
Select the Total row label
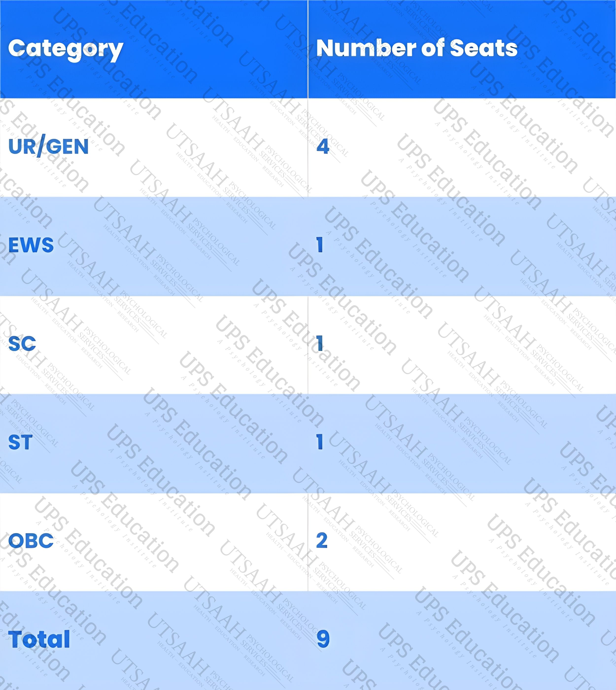(x=39, y=639)
